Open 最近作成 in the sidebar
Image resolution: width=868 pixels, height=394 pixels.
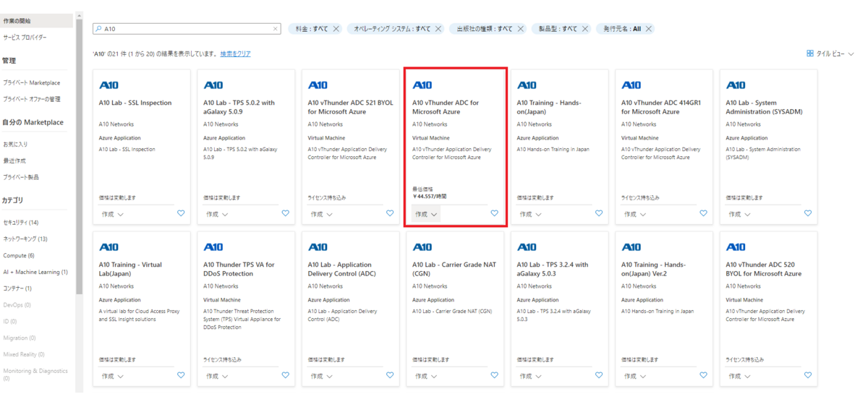[x=14, y=161]
